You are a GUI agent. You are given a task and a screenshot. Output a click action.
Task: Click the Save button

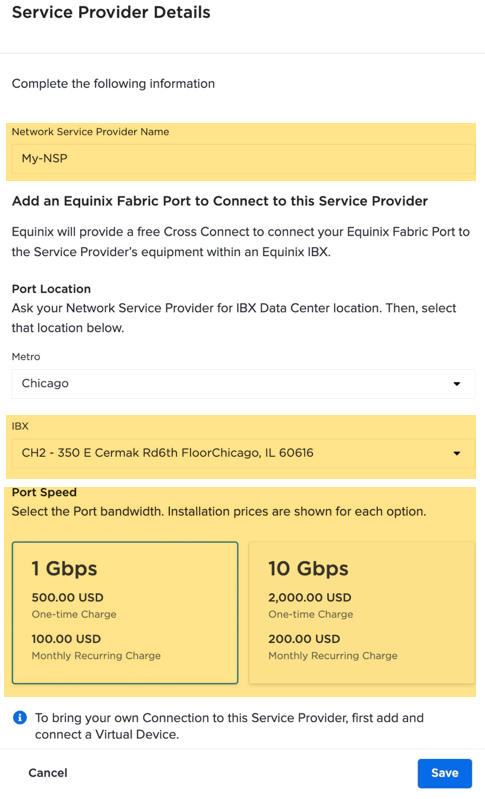point(445,773)
